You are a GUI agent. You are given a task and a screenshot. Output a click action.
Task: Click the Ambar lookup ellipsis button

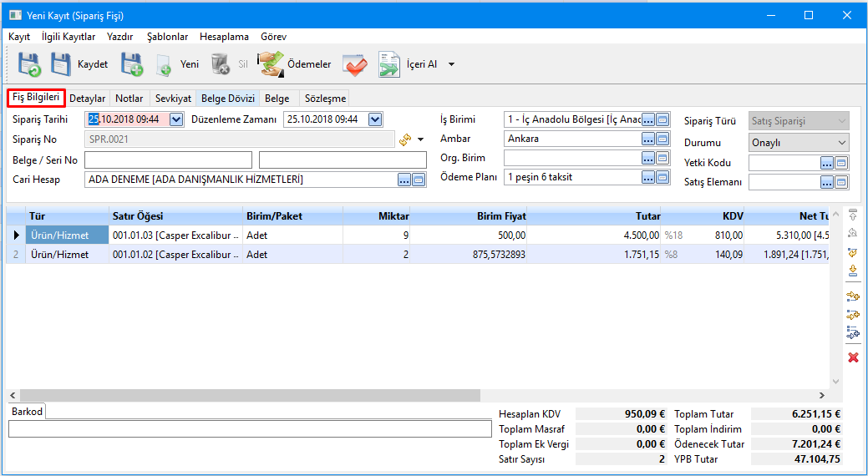click(648, 139)
